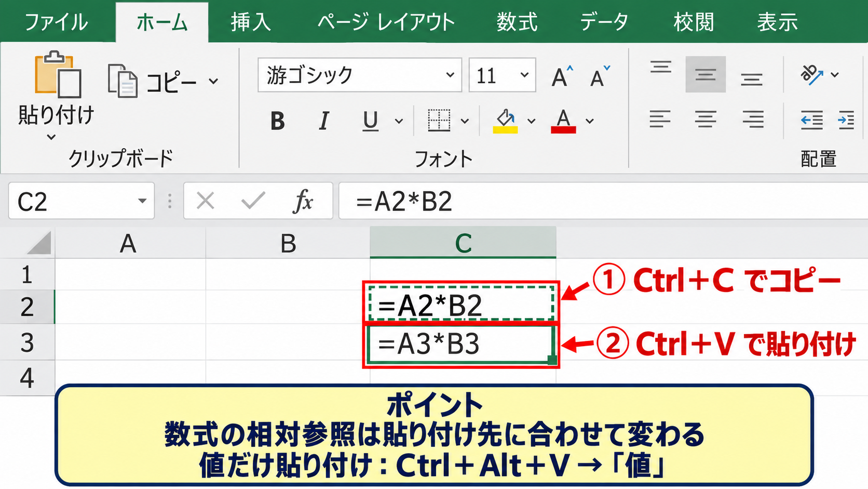Select column A header
The height and width of the screenshot is (489, 868).
pyautogui.click(x=130, y=243)
